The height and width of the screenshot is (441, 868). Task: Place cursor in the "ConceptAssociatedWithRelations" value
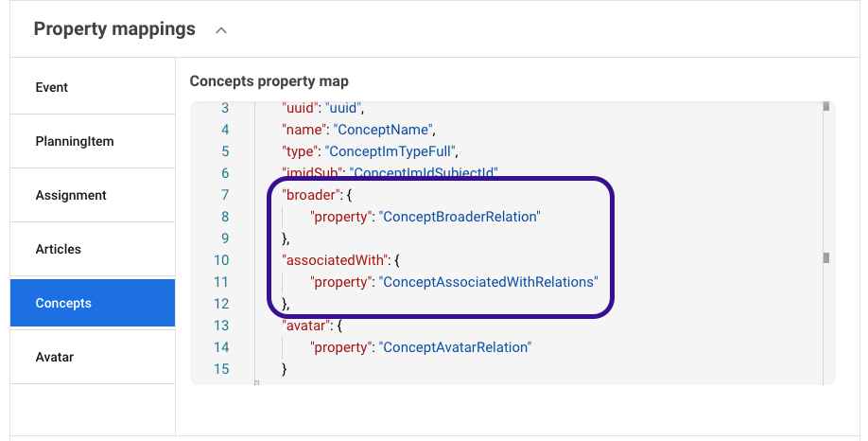(489, 282)
